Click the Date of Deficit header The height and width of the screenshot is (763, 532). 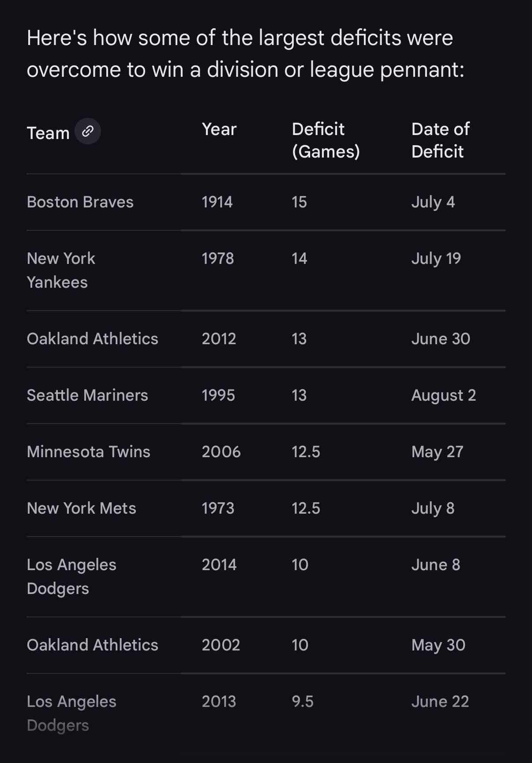(440, 140)
